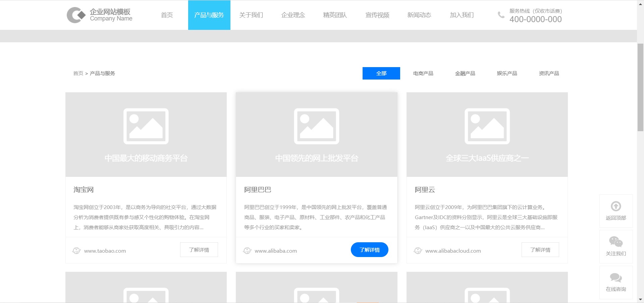Open the WeChat follow-us icon
The image size is (644, 303).
616,242
